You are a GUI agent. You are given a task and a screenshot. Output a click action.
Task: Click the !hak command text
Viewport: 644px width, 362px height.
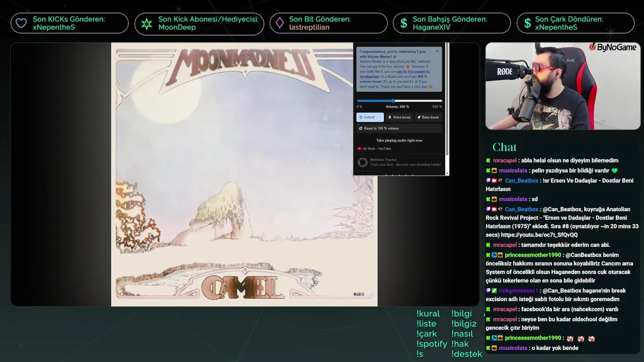[x=460, y=344]
